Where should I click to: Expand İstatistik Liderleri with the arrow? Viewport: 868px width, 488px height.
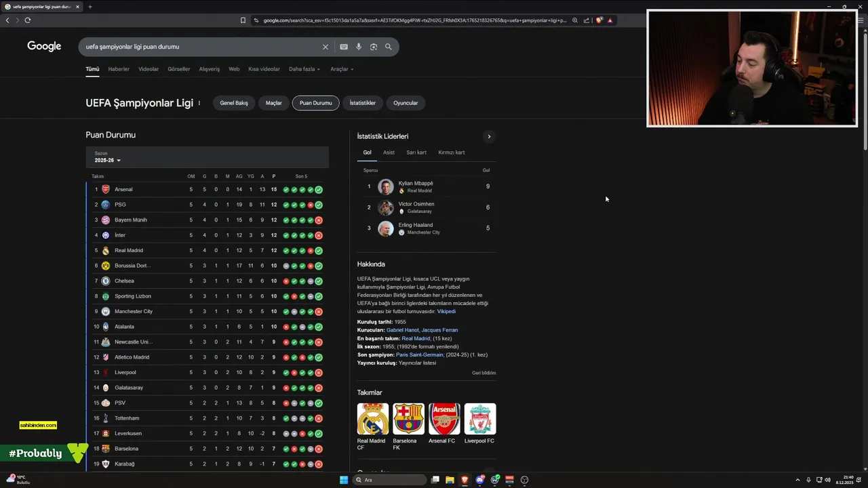(489, 136)
